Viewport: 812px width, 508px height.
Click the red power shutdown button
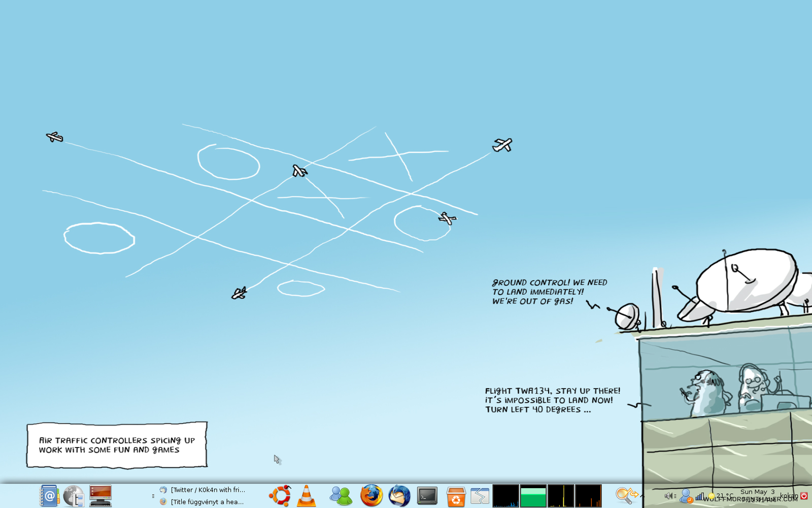[x=804, y=496]
